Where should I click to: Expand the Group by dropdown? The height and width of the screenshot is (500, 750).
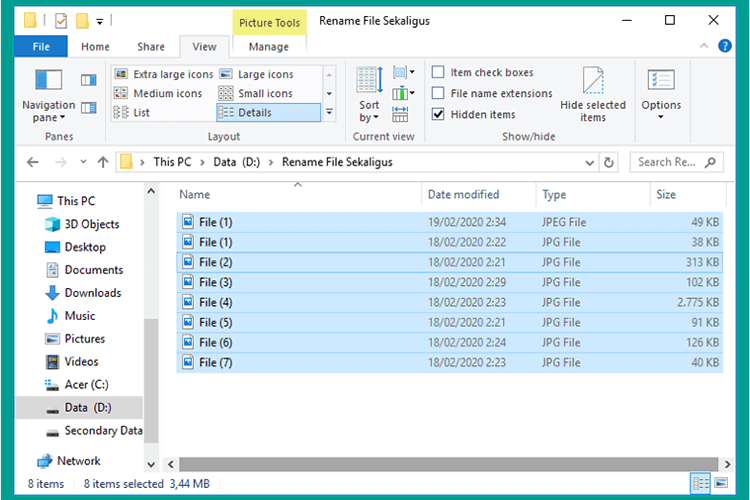click(x=403, y=73)
